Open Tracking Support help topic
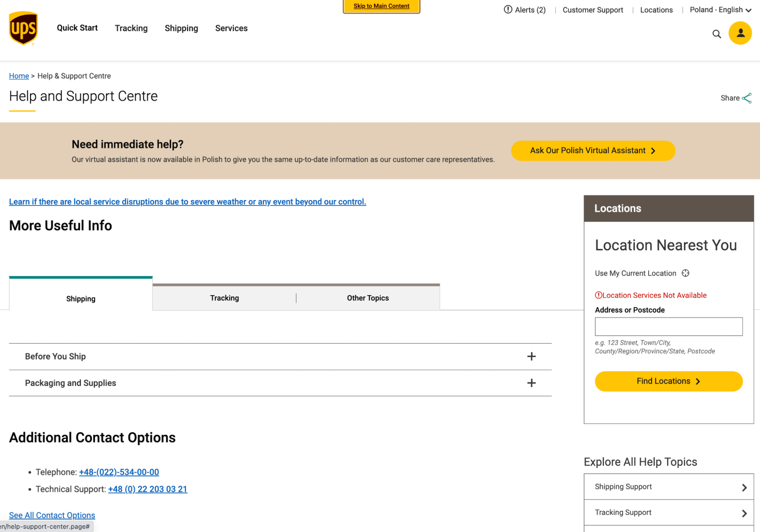 click(x=668, y=513)
